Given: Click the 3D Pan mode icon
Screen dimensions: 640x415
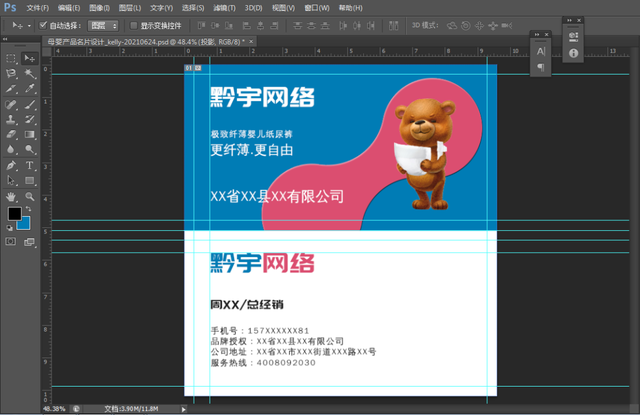Looking at the screenshot, I should (479, 26).
